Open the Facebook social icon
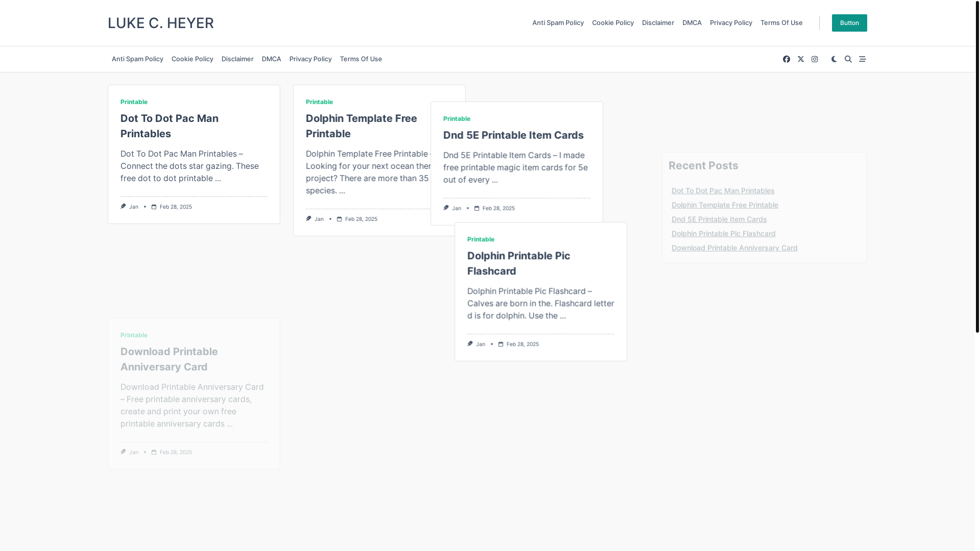 (x=787, y=59)
